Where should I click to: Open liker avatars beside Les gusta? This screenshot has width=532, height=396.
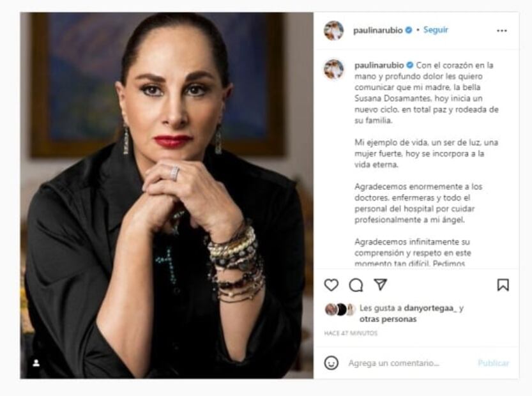click(x=340, y=309)
